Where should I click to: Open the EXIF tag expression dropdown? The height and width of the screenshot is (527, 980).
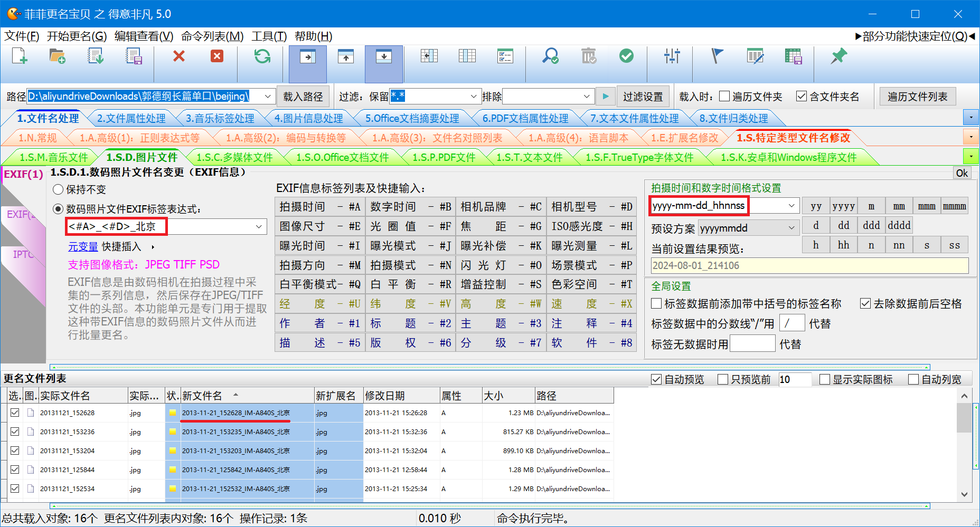(259, 226)
